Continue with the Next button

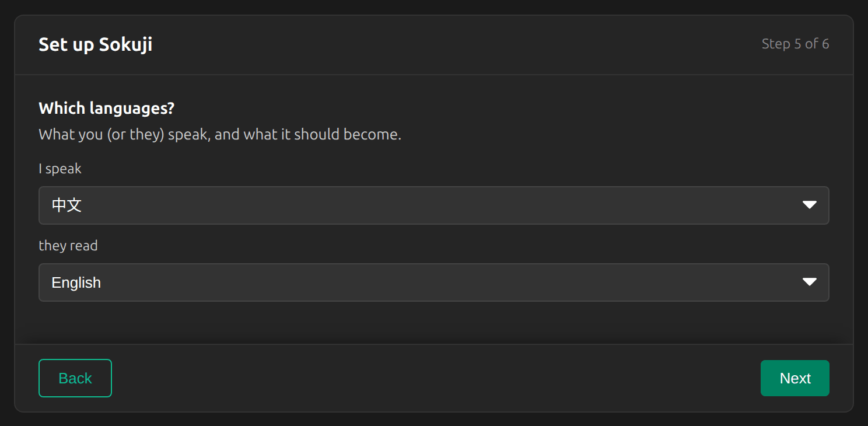(x=794, y=378)
